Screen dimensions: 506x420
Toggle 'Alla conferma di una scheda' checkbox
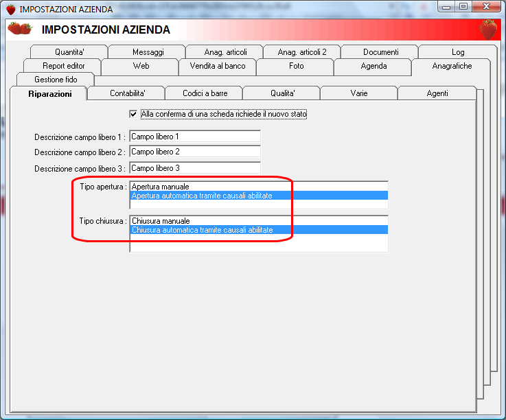coord(133,114)
